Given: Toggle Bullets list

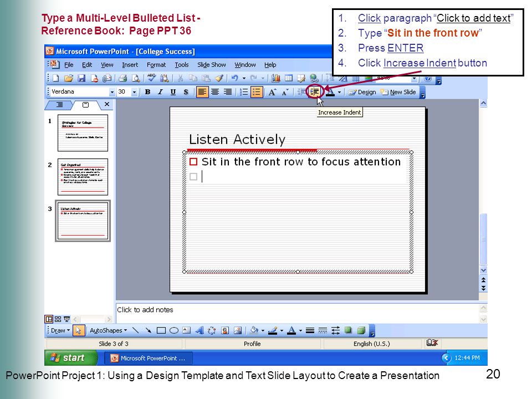Looking at the screenshot, I should coord(257,92).
